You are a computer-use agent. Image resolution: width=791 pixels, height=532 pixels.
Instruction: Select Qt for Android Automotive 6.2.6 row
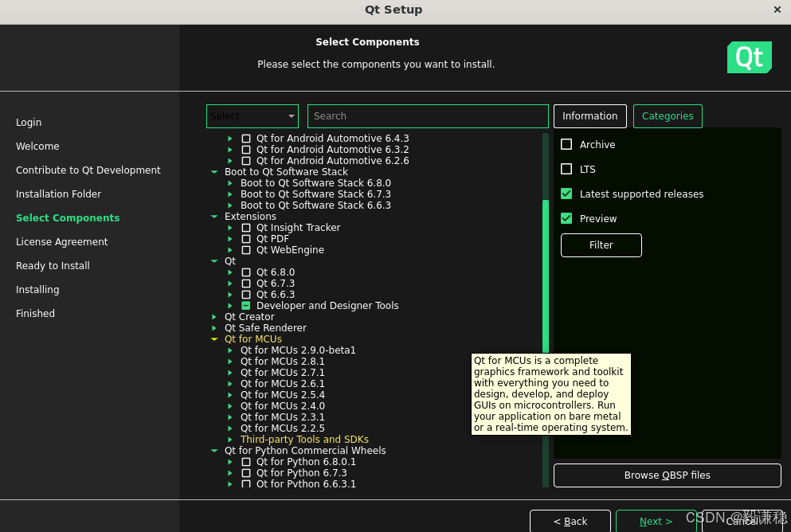tap(332, 160)
